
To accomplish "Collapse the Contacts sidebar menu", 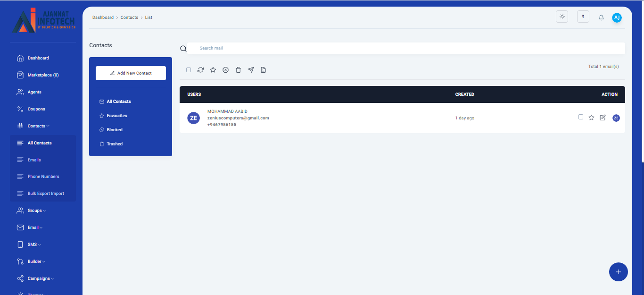I will coord(38,126).
